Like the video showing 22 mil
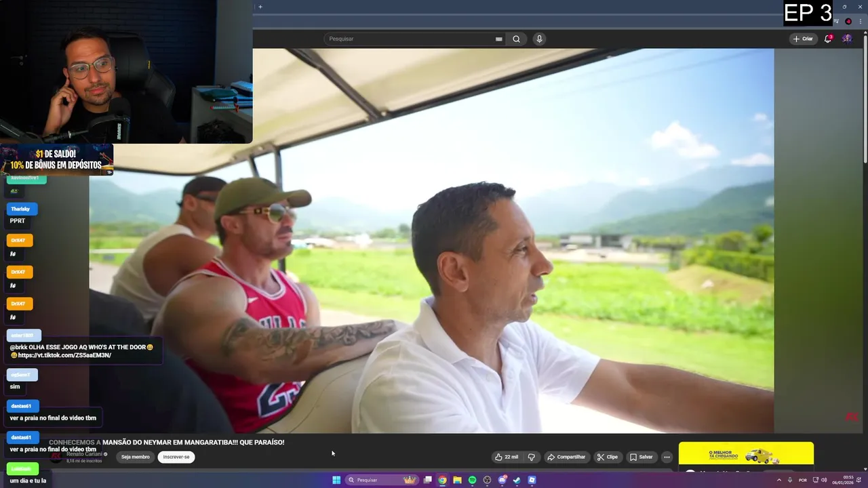The image size is (868, 488). point(507,457)
